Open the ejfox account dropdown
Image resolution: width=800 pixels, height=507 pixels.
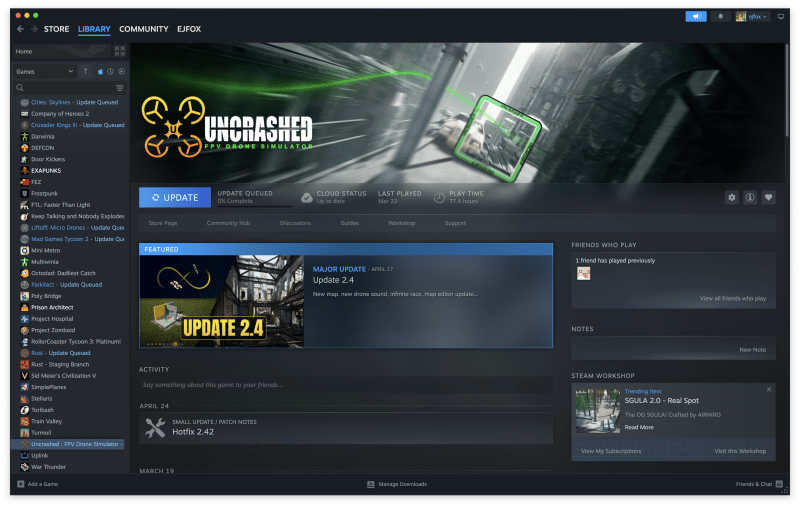click(752, 16)
